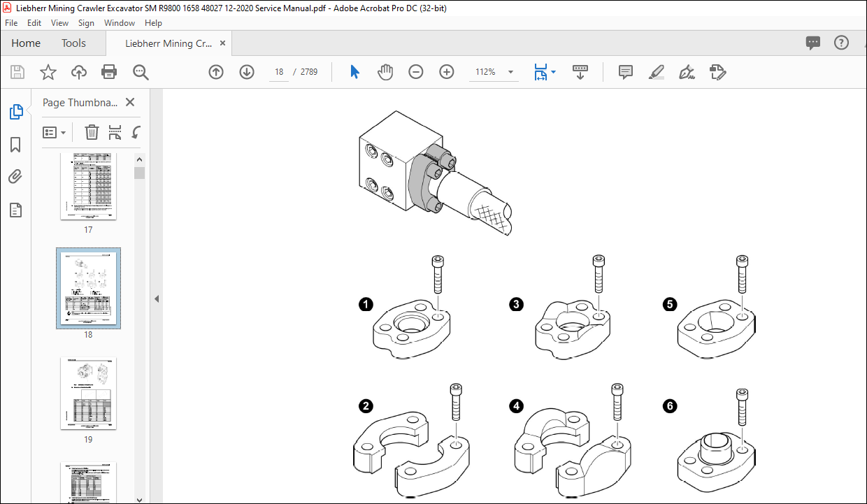This screenshot has height=504, width=867.
Task: Click the print pages icon in thumbnails panel
Action: (115, 132)
